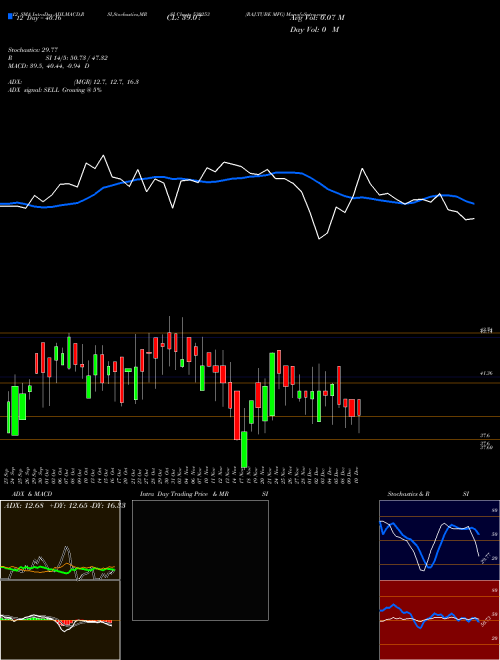The width and height of the screenshot is (500, 660).
Task: Click the 'CL: 39.07' closing price text
Action: point(184,18)
